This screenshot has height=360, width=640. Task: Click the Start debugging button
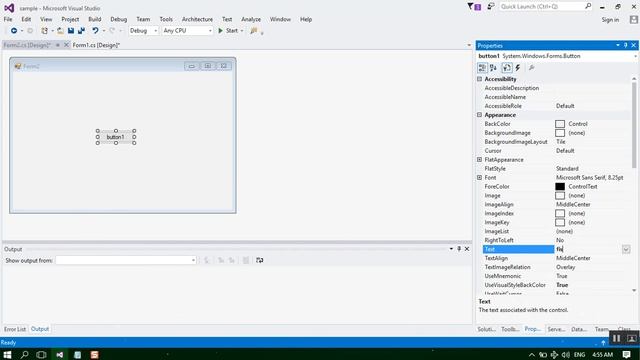[x=228, y=31]
